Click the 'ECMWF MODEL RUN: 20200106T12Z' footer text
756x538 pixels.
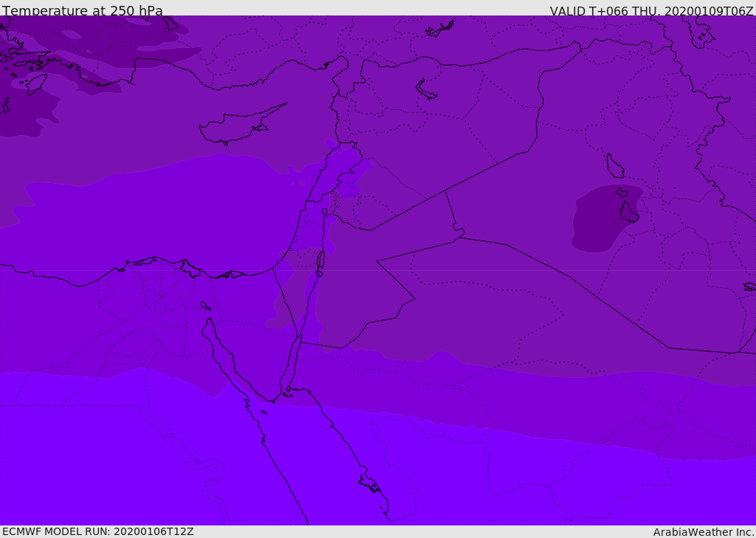(x=98, y=531)
